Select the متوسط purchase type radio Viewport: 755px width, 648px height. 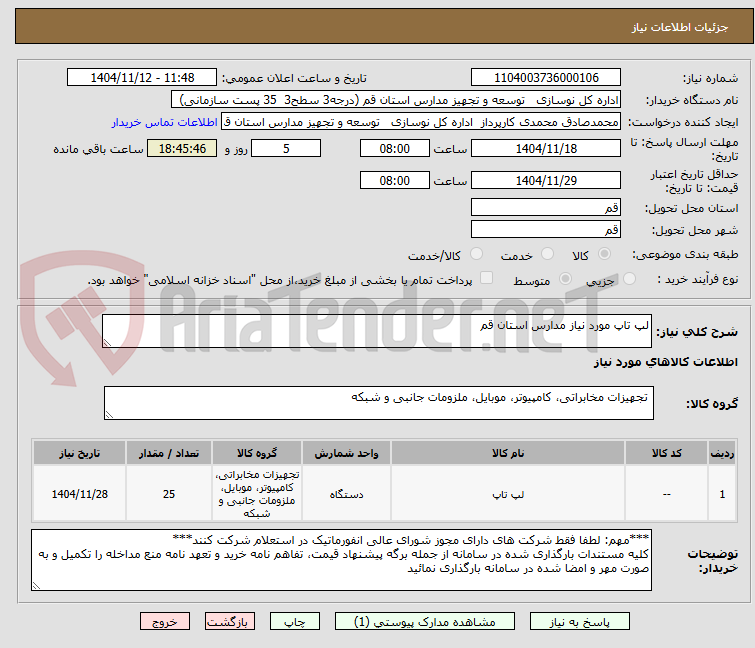coord(565,279)
